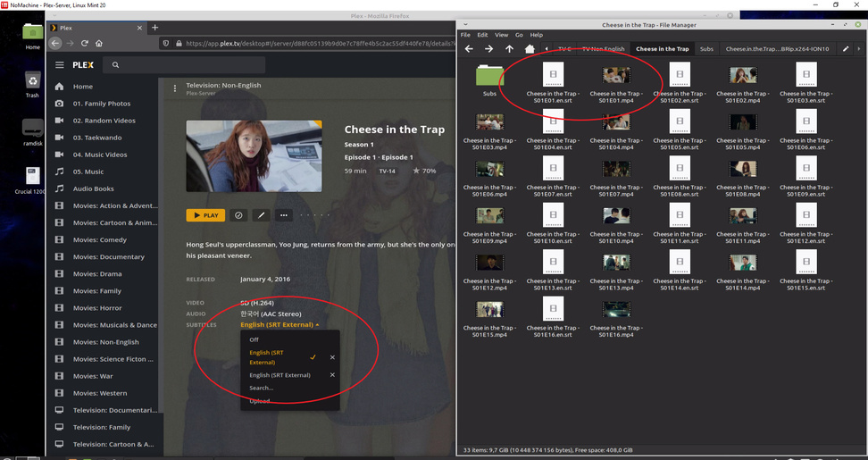Close the Plex browser tab
The width and height of the screenshot is (868, 460).
[x=139, y=28]
